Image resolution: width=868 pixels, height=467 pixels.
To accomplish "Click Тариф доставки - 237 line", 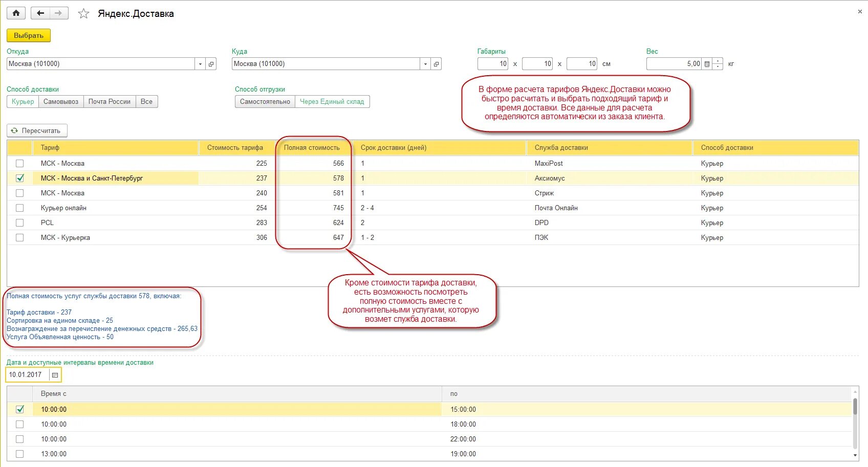I will point(39,313).
